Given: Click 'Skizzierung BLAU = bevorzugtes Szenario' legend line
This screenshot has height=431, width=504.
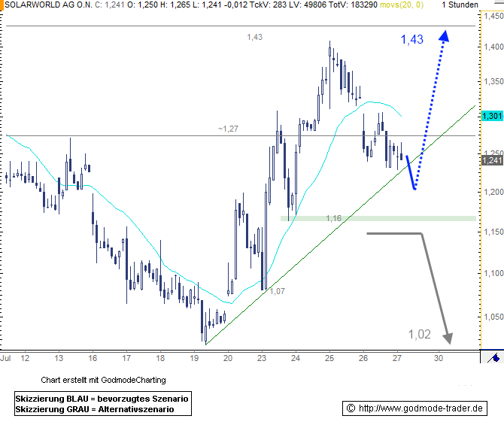Looking at the screenshot, I should (x=102, y=399).
